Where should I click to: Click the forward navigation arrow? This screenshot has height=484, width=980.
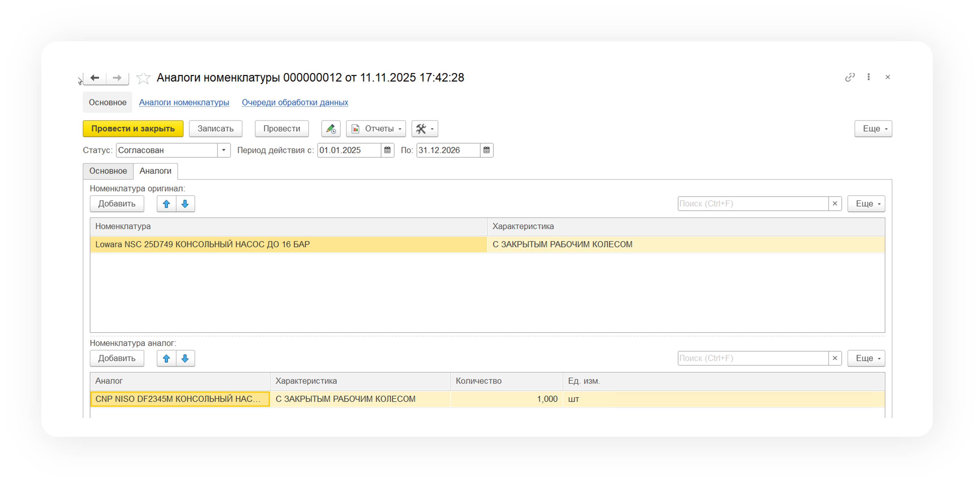tap(117, 78)
